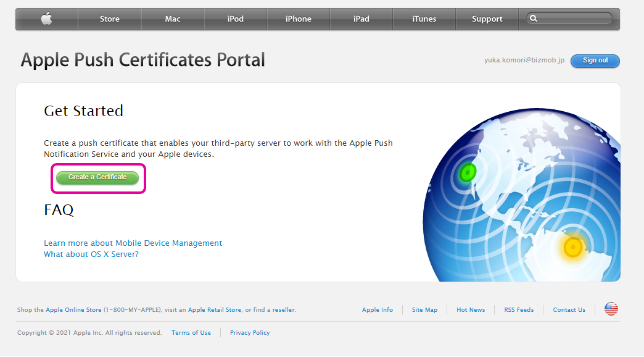Open the What about OS X Server link
The height and width of the screenshot is (357, 644).
coord(91,254)
